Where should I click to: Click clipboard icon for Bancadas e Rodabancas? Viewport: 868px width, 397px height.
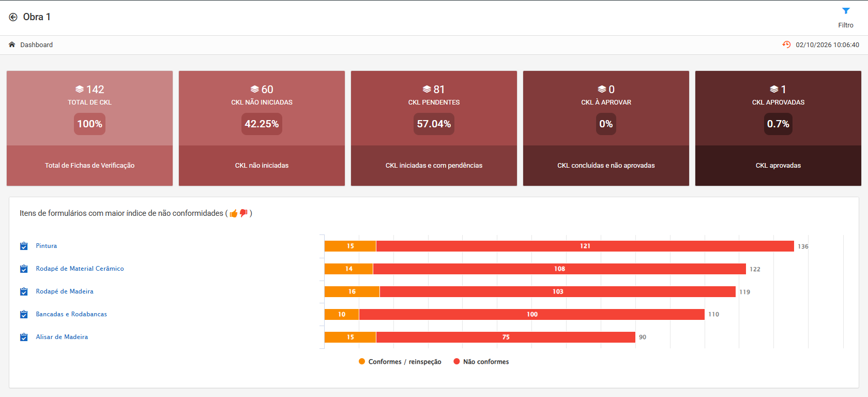(x=24, y=314)
